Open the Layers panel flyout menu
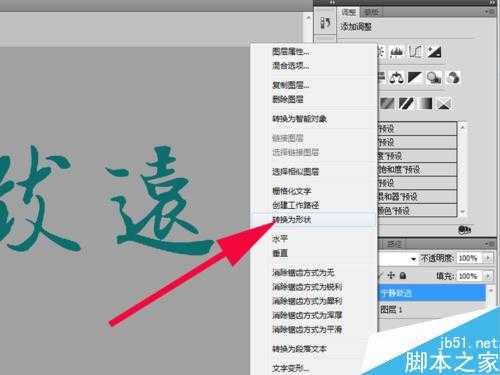Screen dimensions: 500x375 (x=490, y=244)
